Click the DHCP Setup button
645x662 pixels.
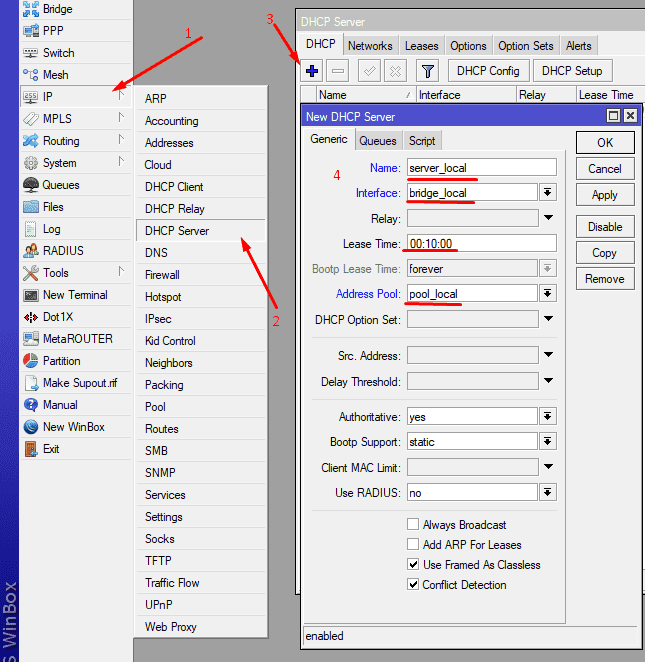pyautogui.click(x=572, y=71)
